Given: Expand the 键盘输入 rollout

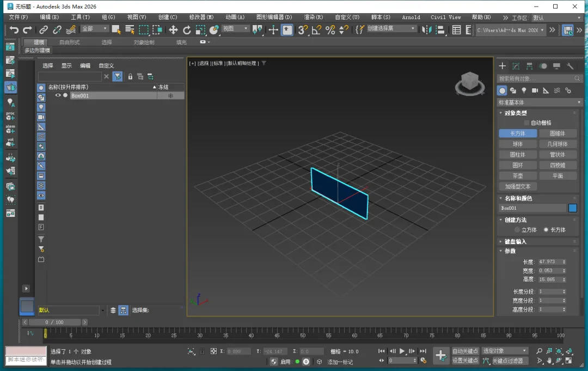Looking at the screenshot, I should click(x=514, y=241).
